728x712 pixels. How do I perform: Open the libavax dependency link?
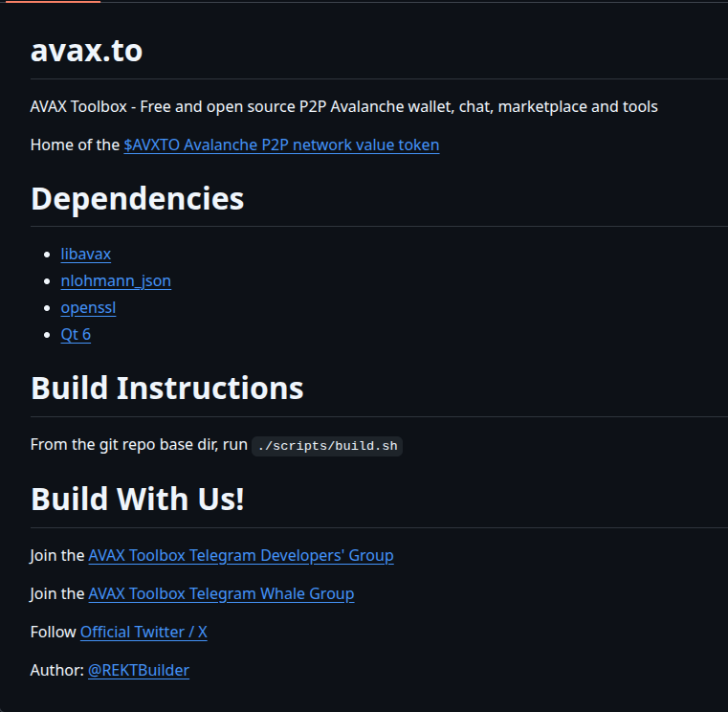[86, 254]
